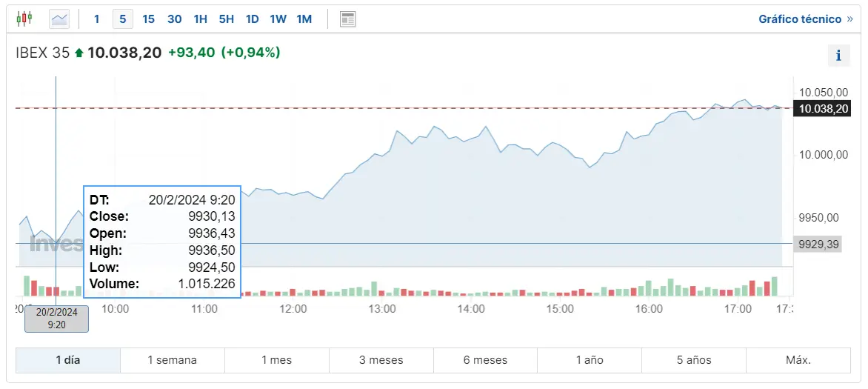
Task: Select the 1M interval
Action: tap(304, 19)
